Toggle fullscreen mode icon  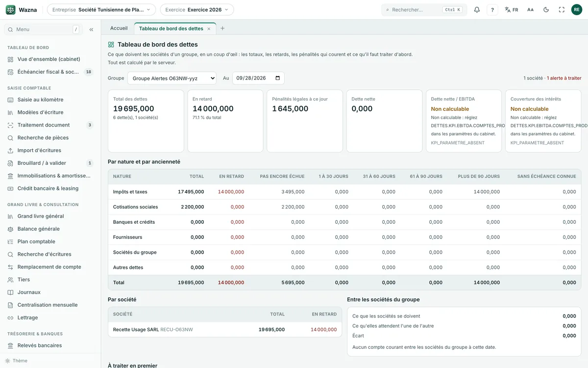(562, 10)
